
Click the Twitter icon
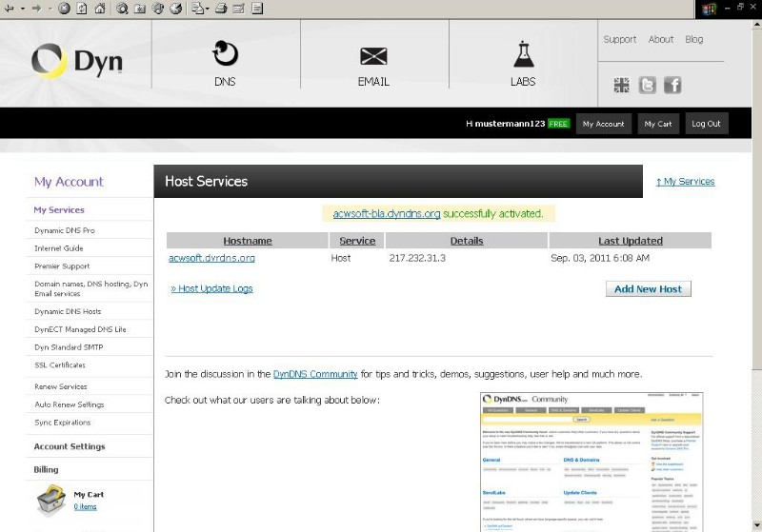click(x=648, y=86)
